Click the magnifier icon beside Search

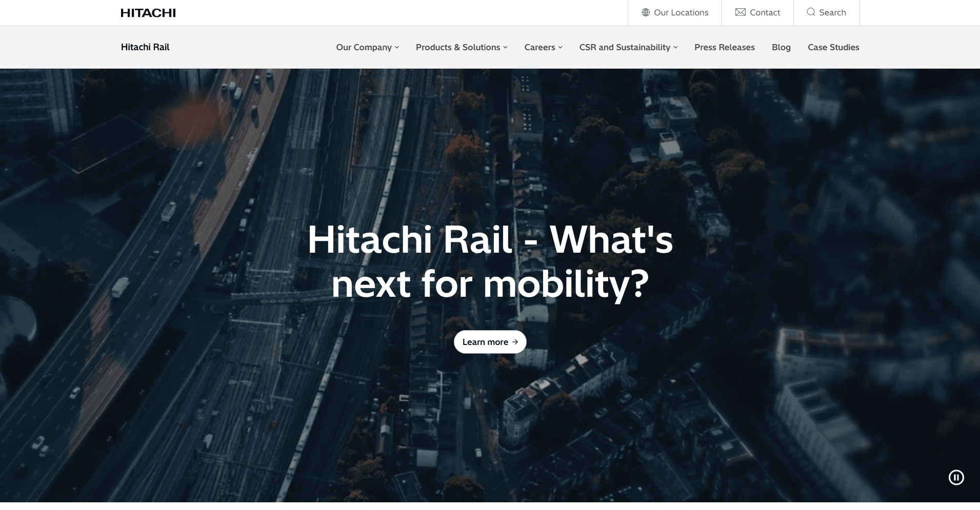coord(811,12)
